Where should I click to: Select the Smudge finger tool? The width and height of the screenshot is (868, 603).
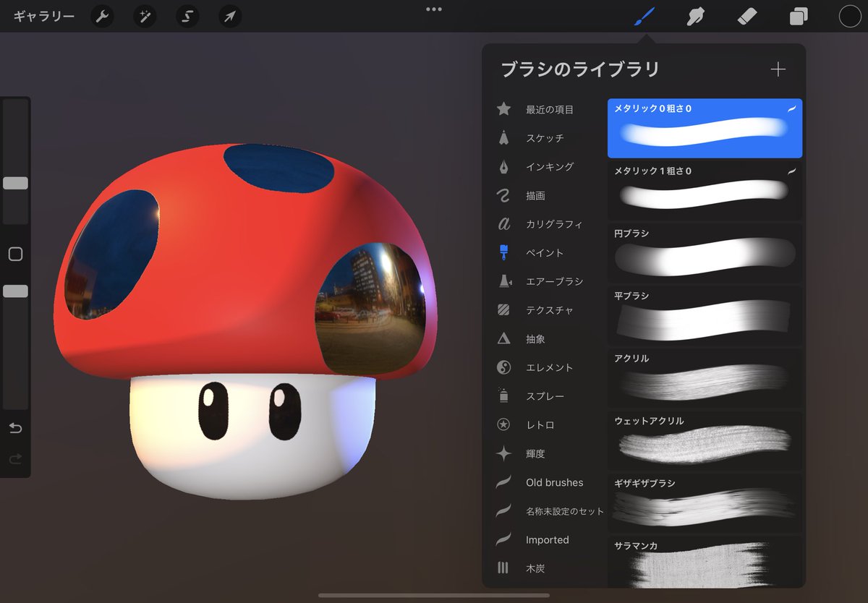[696, 16]
